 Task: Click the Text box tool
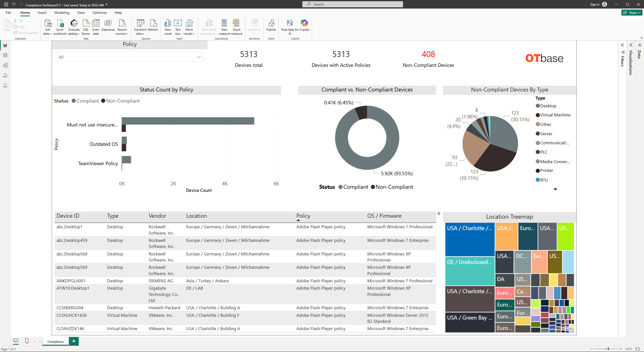coord(178,23)
